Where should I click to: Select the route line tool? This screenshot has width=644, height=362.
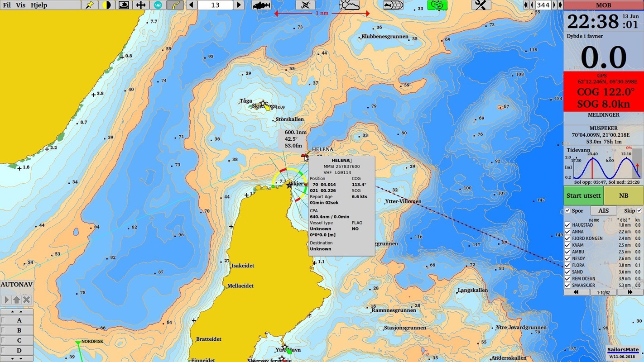[175, 5]
